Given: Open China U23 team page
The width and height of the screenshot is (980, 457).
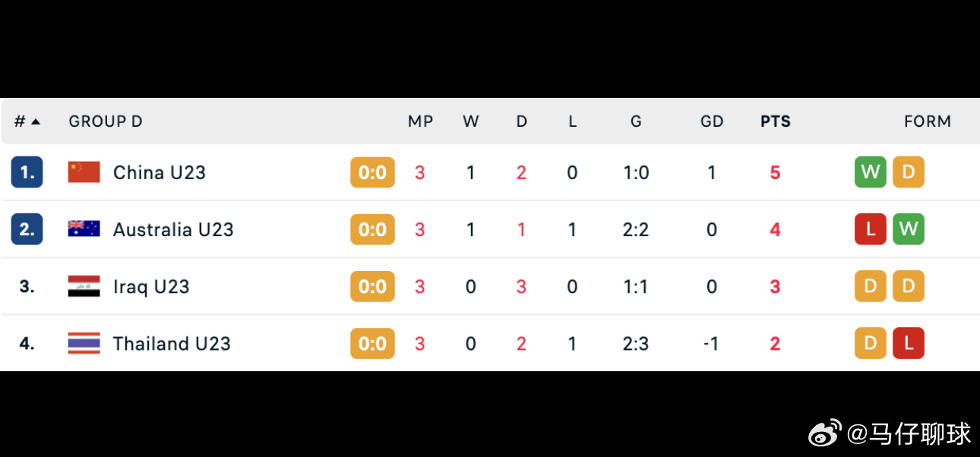Looking at the screenshot, I should [x=160, y=172].
